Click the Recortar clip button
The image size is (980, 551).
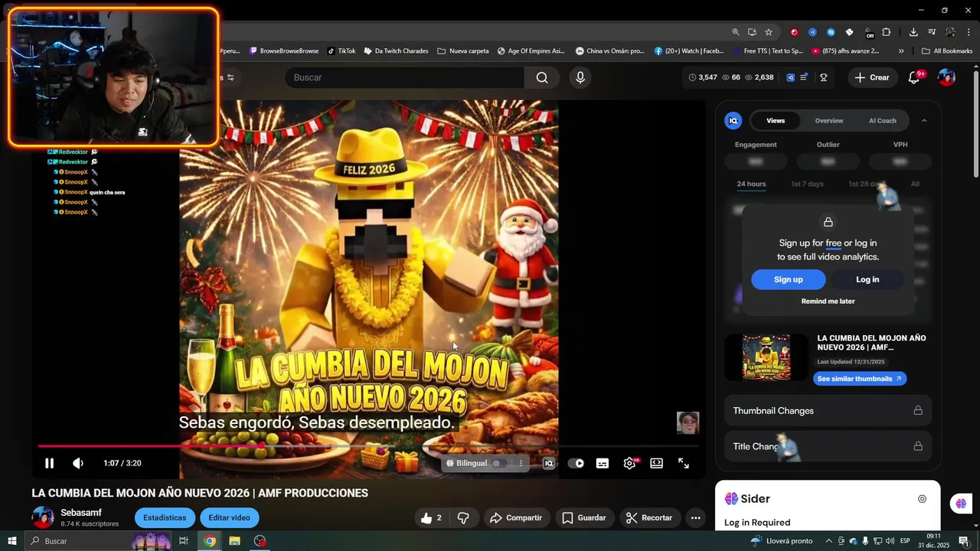(x=648, y=518)
